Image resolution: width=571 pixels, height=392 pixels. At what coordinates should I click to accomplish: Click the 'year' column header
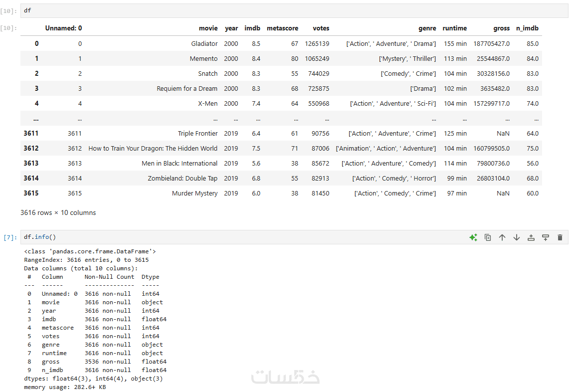[x=231, y=28]
